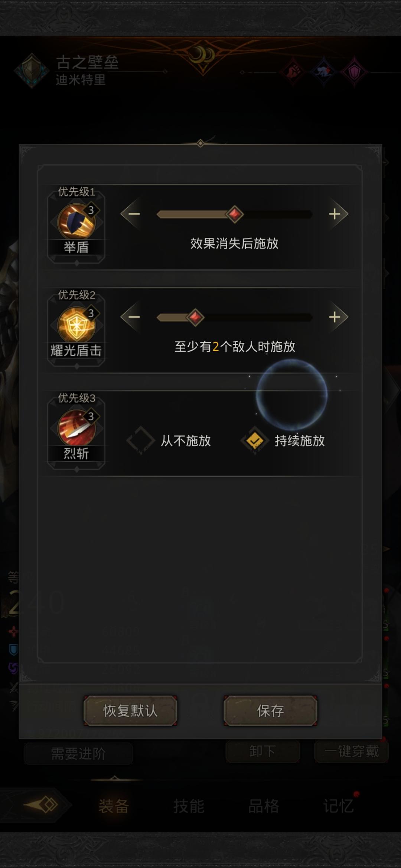
Task: Select the 烈斩 skill icon
Action: (76, 427)
